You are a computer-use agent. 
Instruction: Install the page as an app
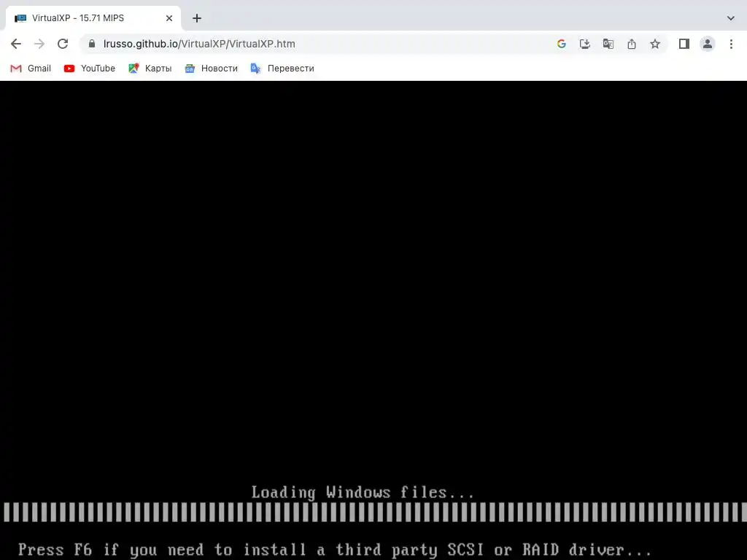(x=584, y=44)
